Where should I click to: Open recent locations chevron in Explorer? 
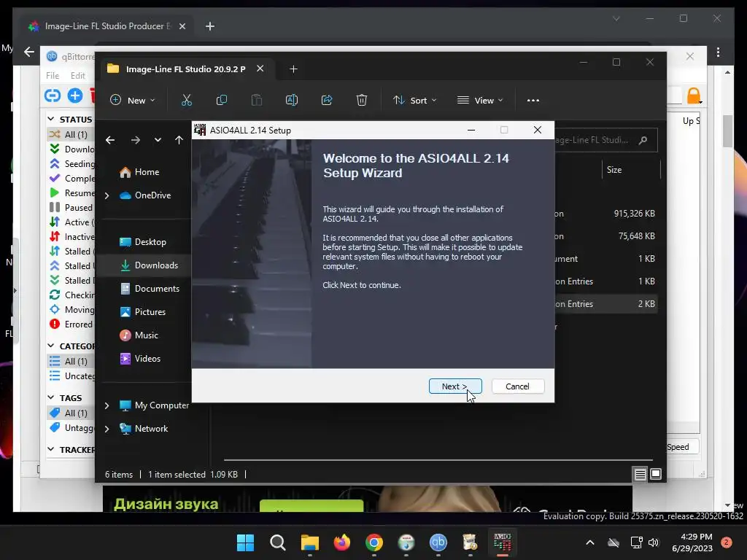click(x=158, y=140)
